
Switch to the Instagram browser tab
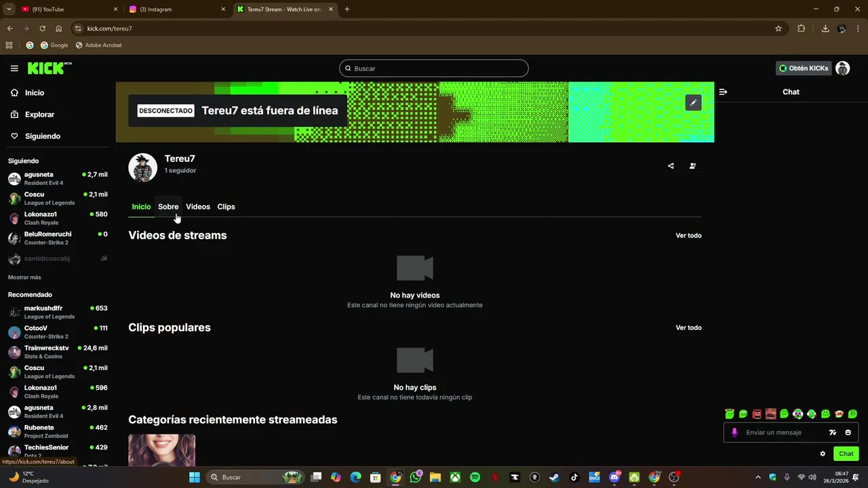176,9
